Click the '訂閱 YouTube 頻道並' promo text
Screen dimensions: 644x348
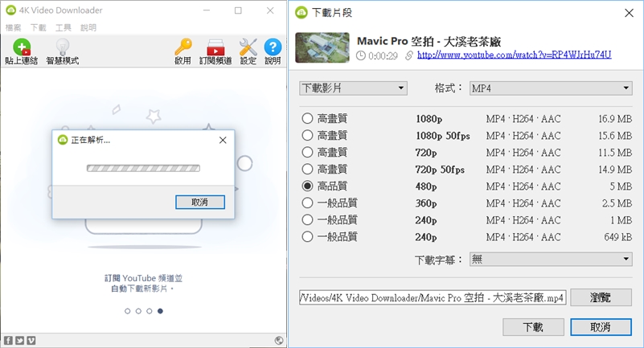click(x=143, y=278)
